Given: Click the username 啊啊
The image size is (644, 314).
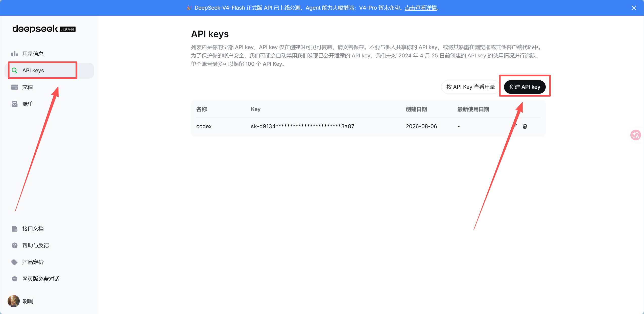Looking at the screenshot, I should click(28, 301).
